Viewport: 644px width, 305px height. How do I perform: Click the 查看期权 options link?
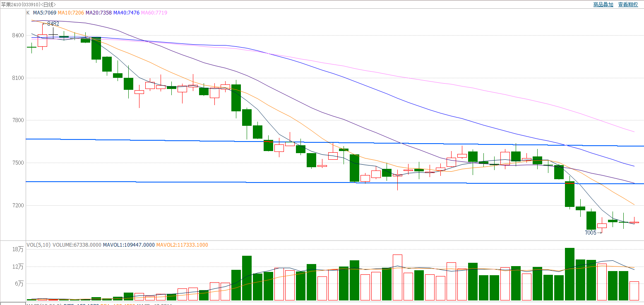click(x=628, y=5)
